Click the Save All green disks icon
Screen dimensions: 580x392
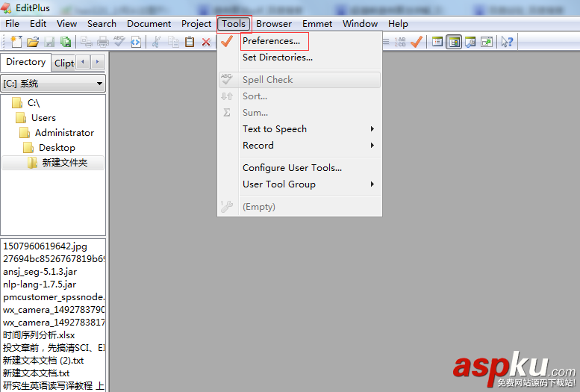(66, 42)
